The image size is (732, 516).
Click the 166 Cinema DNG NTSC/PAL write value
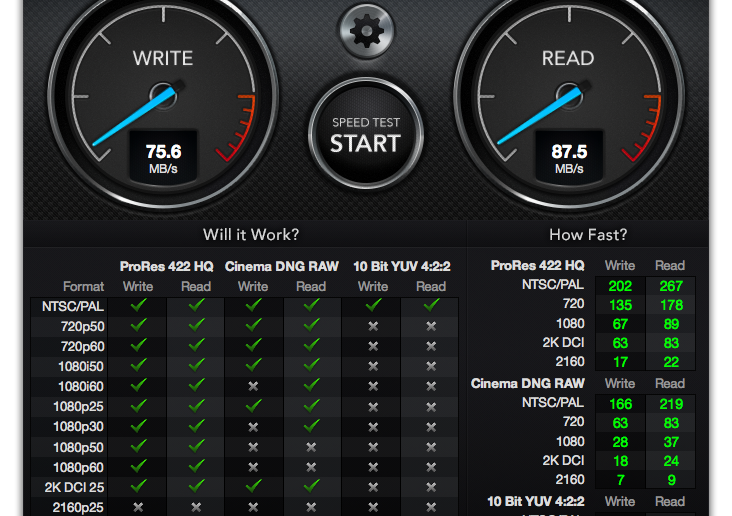620,404
